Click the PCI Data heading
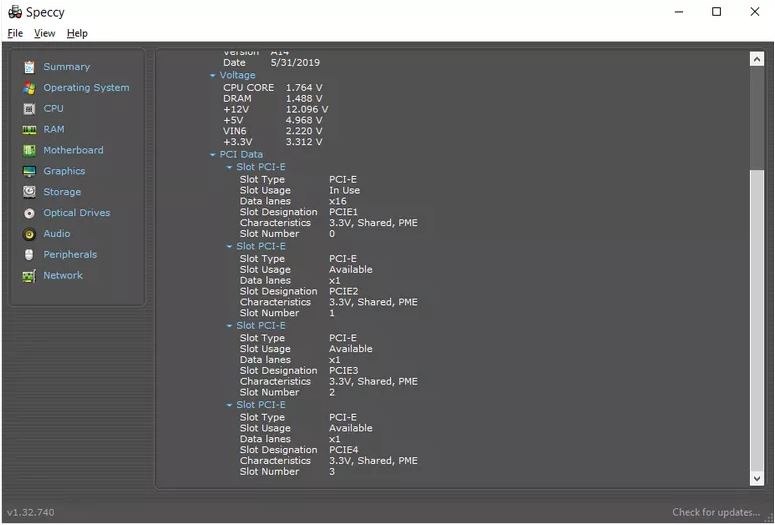The image size is (775, 525). pos(241,154)
